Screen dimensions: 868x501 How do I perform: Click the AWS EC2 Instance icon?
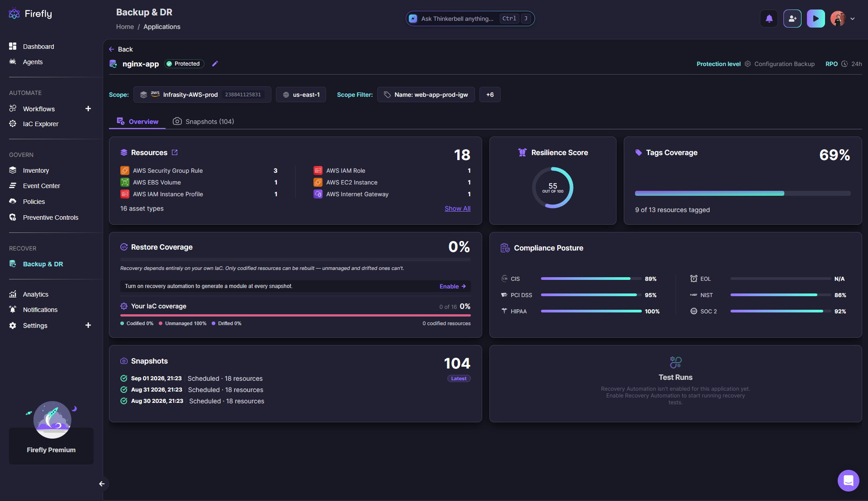(318, 182)
